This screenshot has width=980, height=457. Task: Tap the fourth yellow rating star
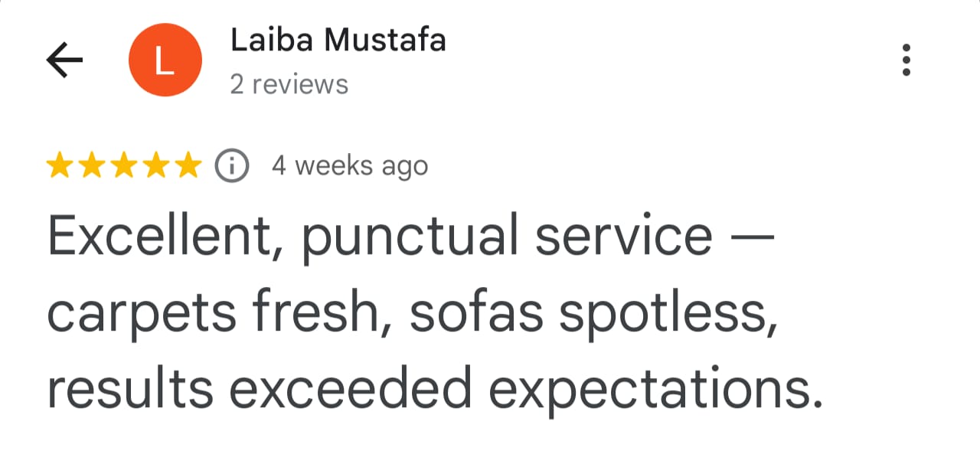tap(155, 165)
